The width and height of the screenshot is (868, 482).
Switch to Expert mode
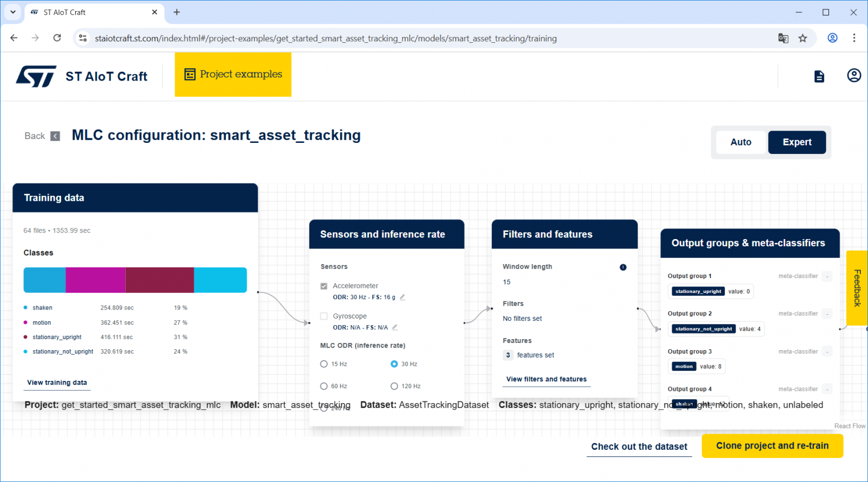797,142
